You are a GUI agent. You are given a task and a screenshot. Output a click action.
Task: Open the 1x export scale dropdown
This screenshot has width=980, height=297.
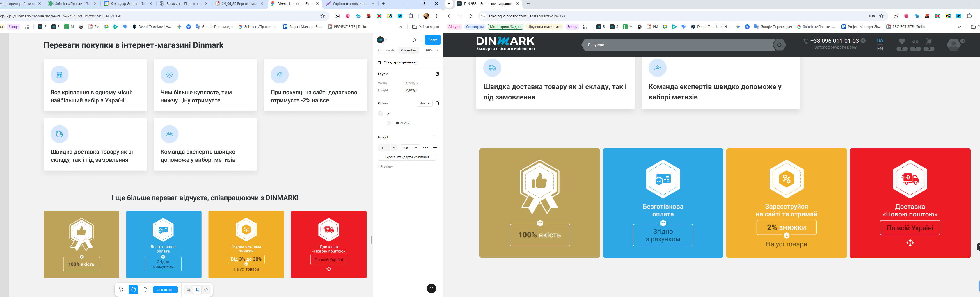click(388, 148)
